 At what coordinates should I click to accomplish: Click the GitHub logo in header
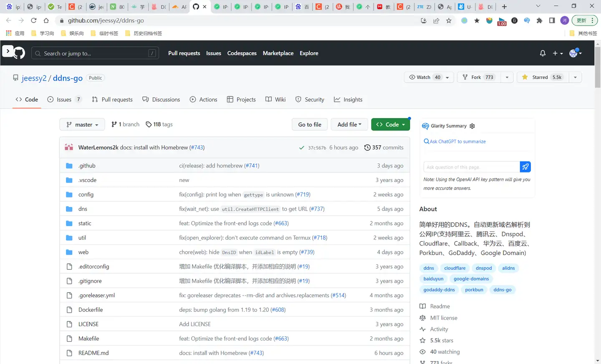coord(20,53)
